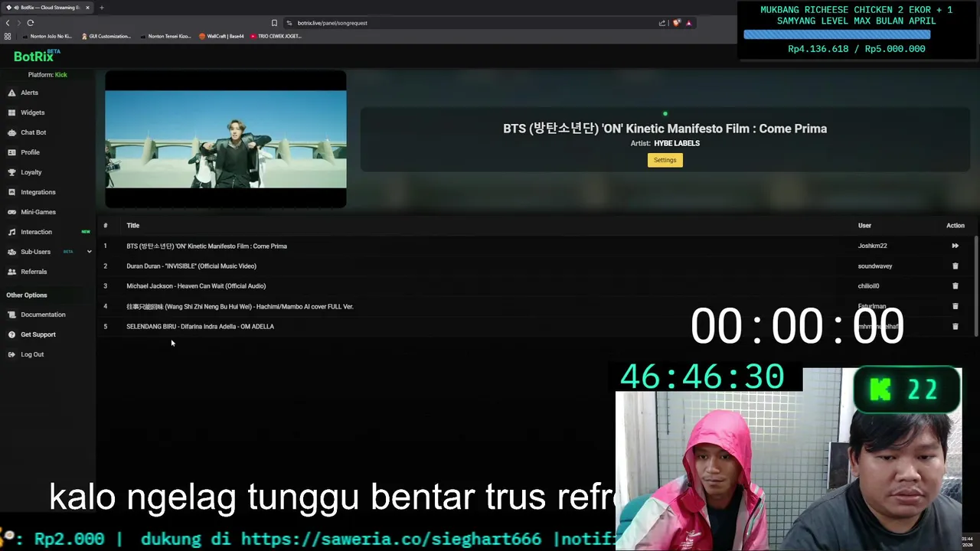980x551 pixels.
Task: Click the User column header
Action: coord(864,226)
